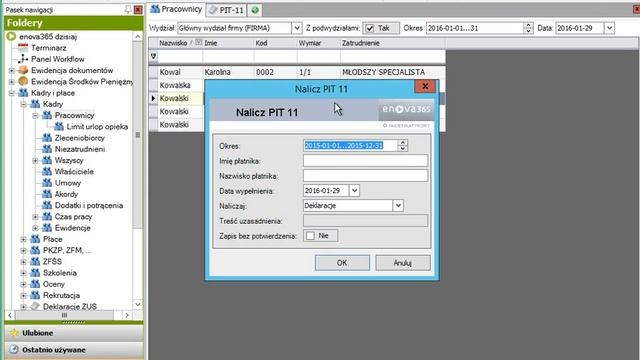The width and height of the screenshot is (640, 360).
Task: Close the Nalicz PIT 11 dialog
Action: click(x=425, y=86)
